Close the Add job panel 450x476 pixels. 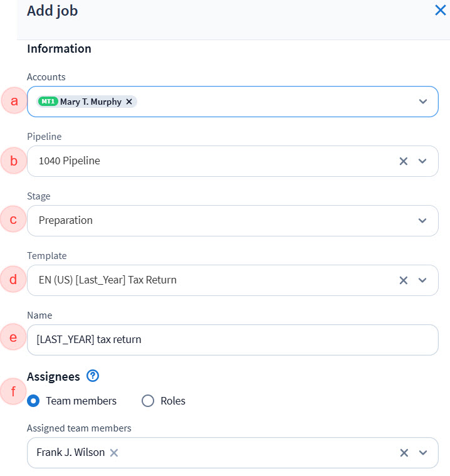(x=440, y=10)
